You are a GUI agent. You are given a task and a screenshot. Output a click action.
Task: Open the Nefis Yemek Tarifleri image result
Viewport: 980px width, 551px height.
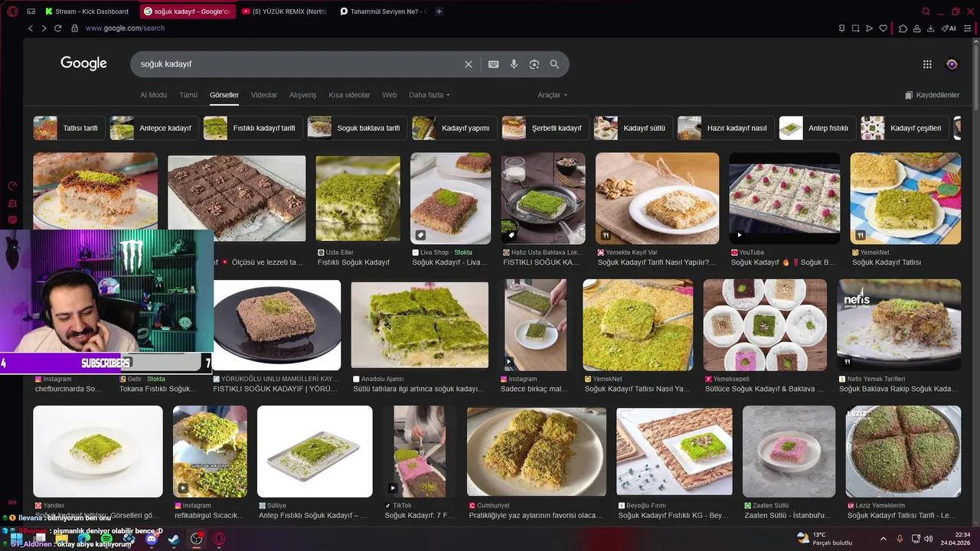point(899,325)
